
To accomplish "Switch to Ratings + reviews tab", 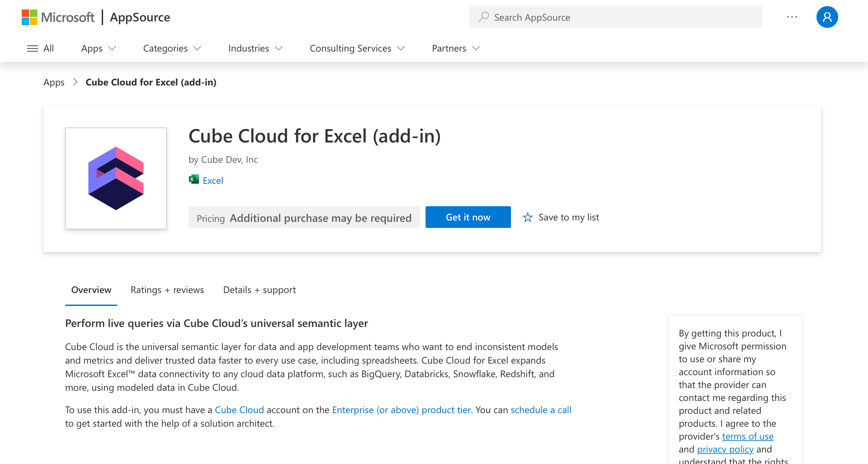I will pyautogui.click(x=167, y=290).
